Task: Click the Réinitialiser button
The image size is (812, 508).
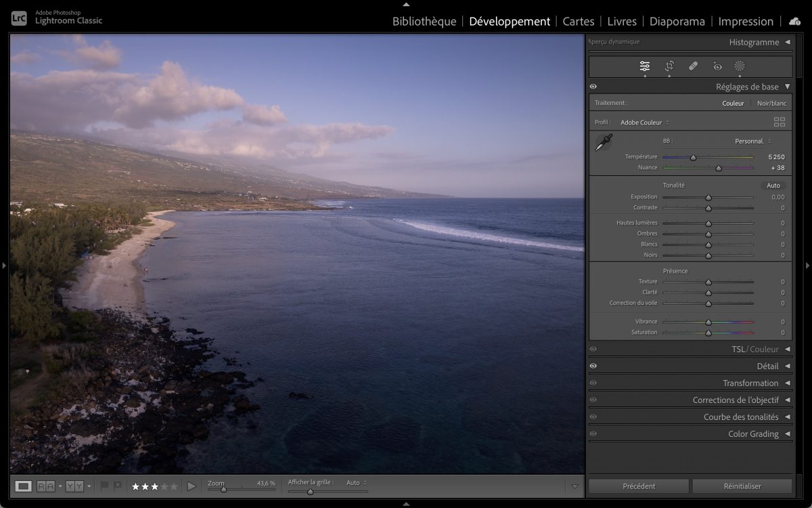Action: (742, 486)
